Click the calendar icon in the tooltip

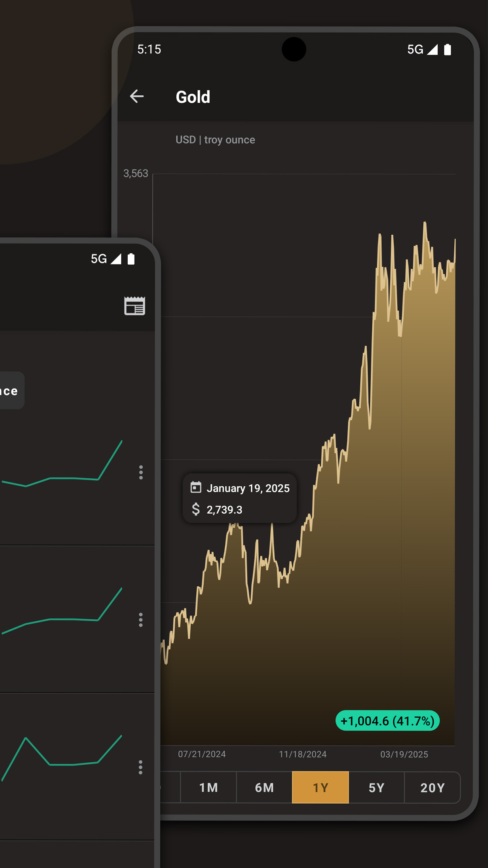(196, 487)
